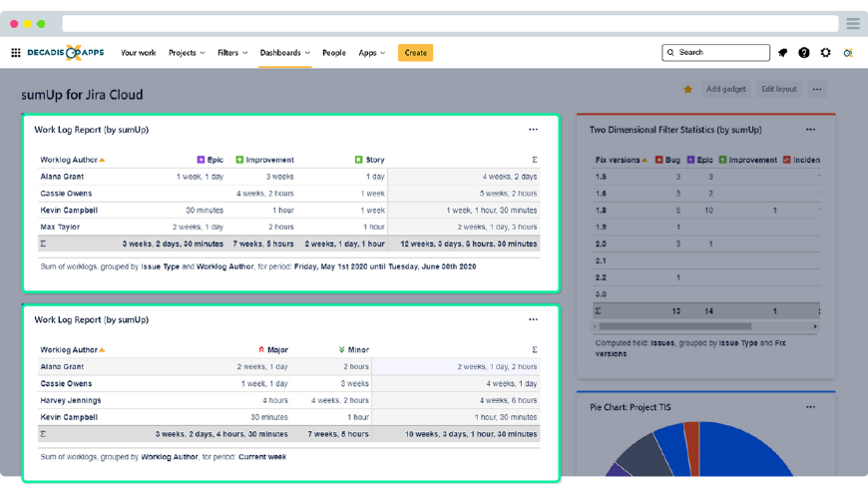This screenshot has height=493, width=868.
Task: Click in the Search field
Action: (715, 52)
